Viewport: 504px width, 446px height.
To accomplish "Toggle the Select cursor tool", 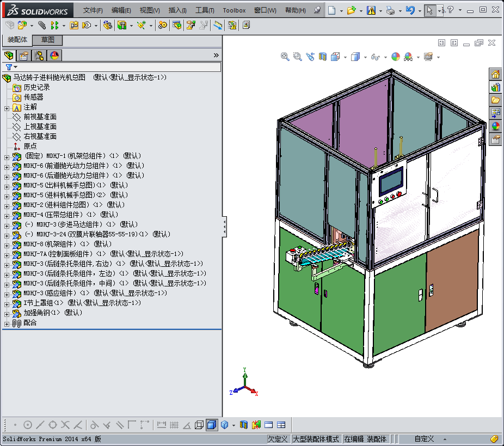I will [x=430, y=10].
